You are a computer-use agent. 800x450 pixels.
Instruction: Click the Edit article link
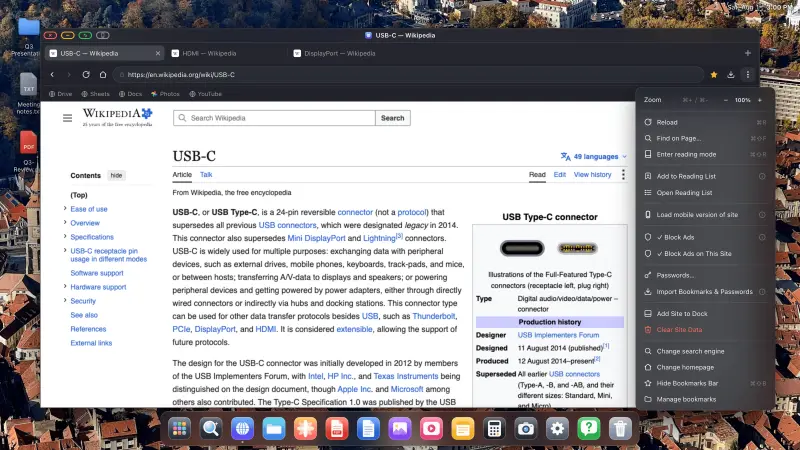tap(560, 174)
